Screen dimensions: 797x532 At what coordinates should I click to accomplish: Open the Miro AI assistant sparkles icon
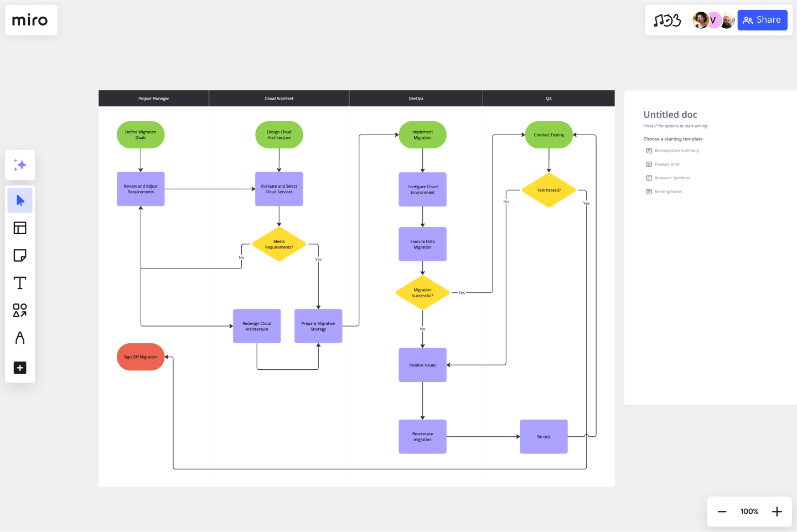[20, 164]
